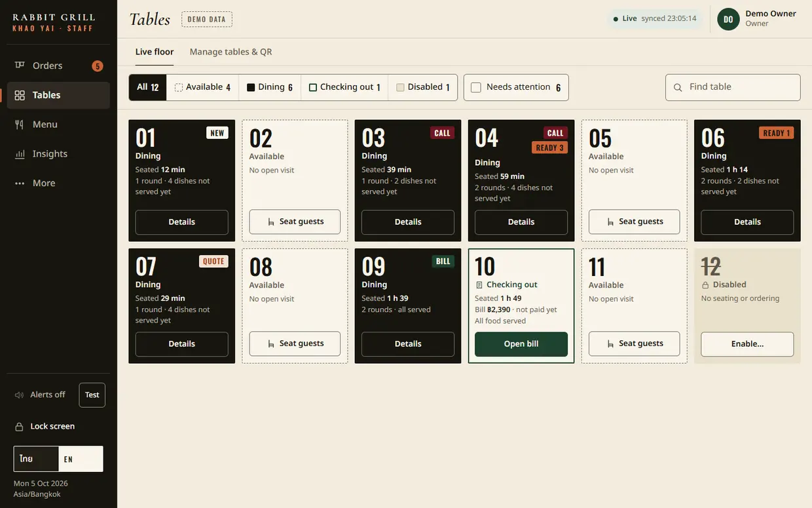Click the Tables grid icon in sidebar
This screenshot has width=812, height=508.
click(x=20, y=95)
